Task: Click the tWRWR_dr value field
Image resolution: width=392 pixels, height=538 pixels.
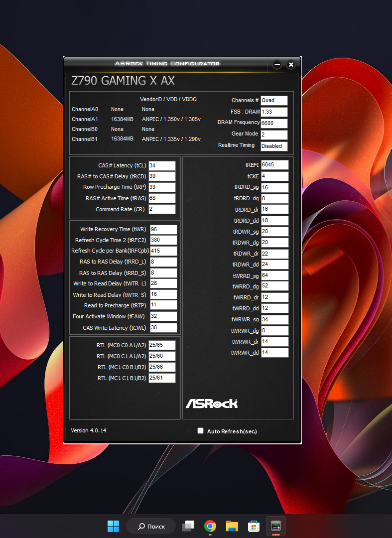Action: [x=275, y=342]
